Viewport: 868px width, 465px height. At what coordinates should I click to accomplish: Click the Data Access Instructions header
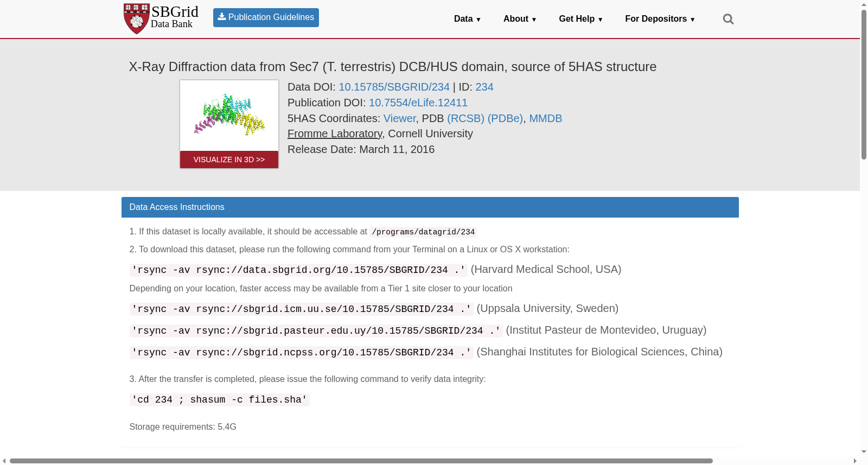coord(430,207)
